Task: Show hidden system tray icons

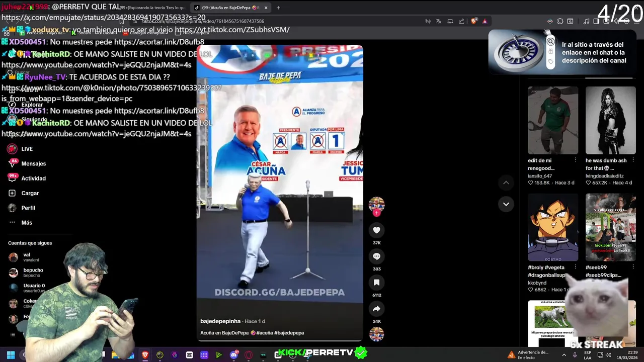Action: click(563, 355)
